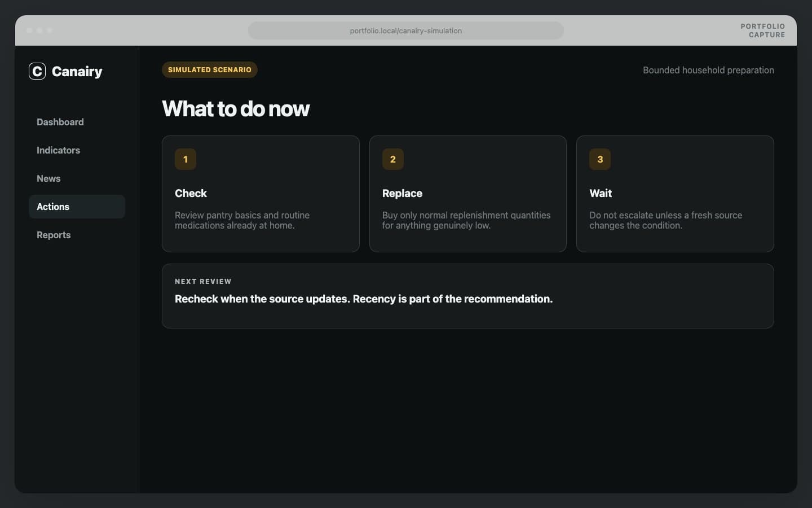
Task: Select the Wait card title
Action: click(x=601, y=193)
